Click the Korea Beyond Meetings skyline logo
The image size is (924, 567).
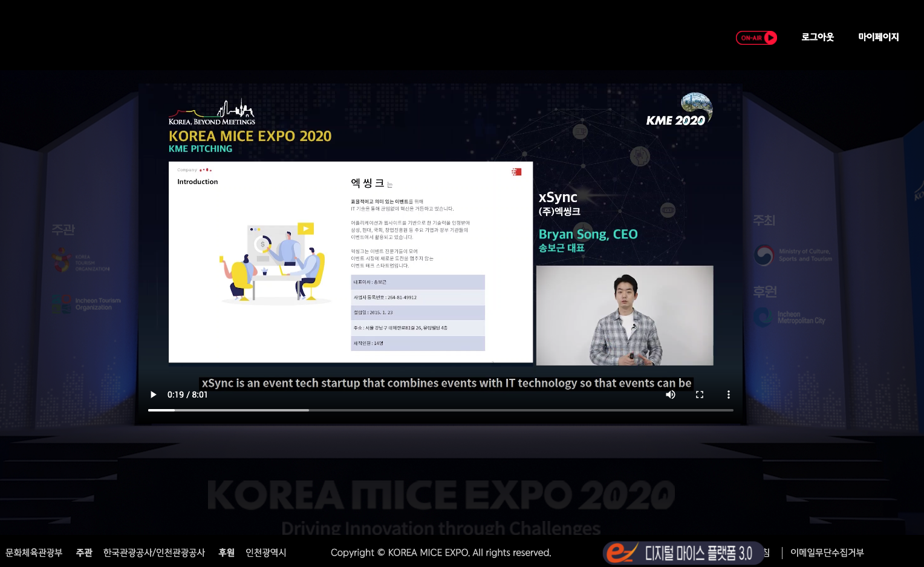tap(212, 112)
